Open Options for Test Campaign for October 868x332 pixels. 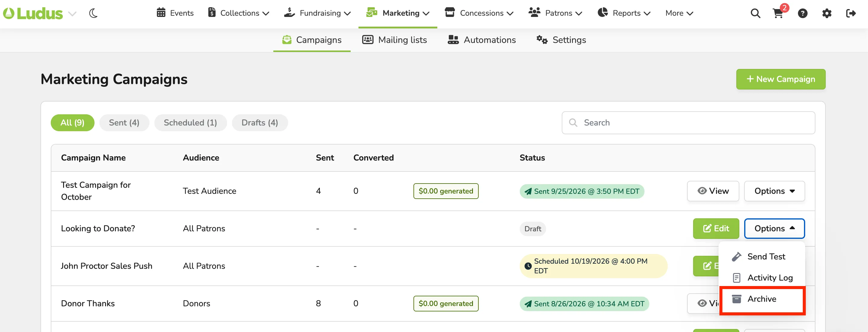pyautogui.click(x=774, y=191)
